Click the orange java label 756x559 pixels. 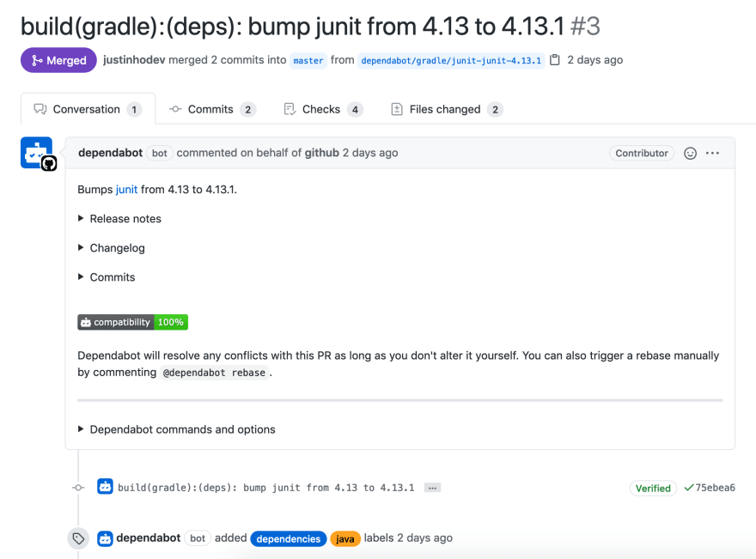point(345,538)
